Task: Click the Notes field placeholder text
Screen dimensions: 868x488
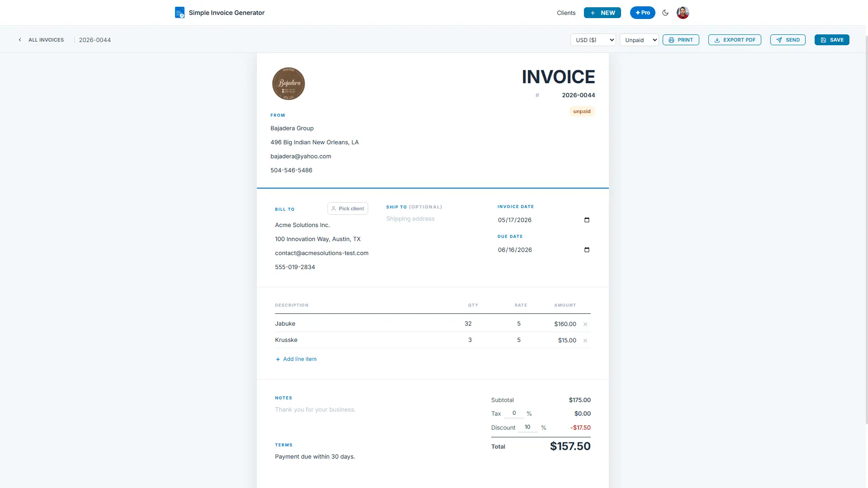Action: click(x=315, y=410)
